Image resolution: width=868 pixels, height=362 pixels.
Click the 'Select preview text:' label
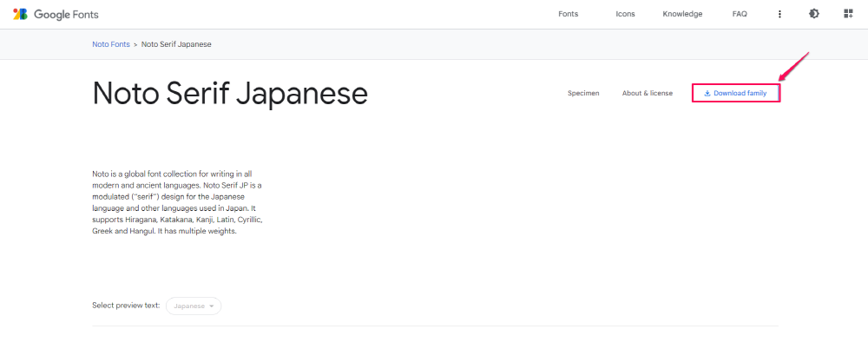click(x=126, y=306)
